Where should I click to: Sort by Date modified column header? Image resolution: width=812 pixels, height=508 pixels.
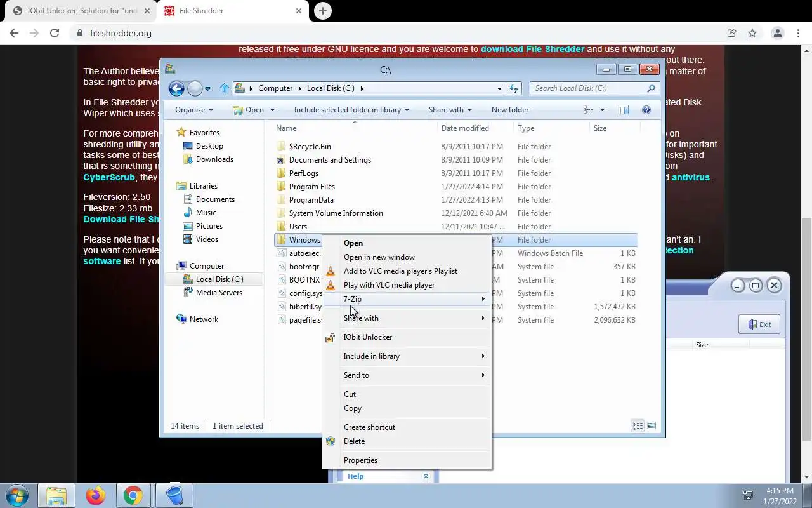pos(465,128)
